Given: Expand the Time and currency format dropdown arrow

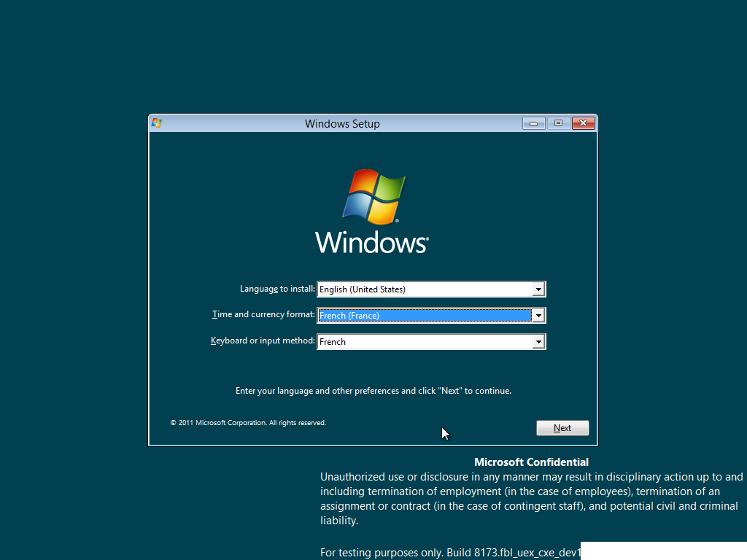Looking at the screenshot, I should point(538,315).
